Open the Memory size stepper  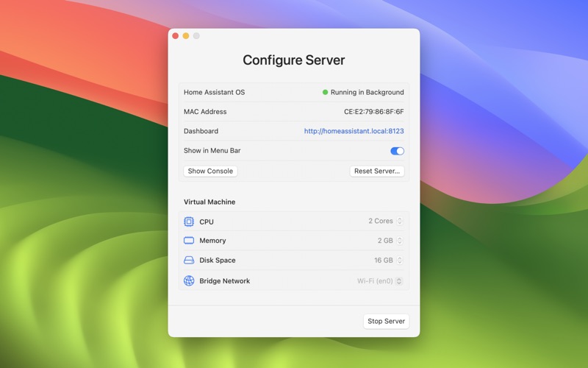point(400,241)
